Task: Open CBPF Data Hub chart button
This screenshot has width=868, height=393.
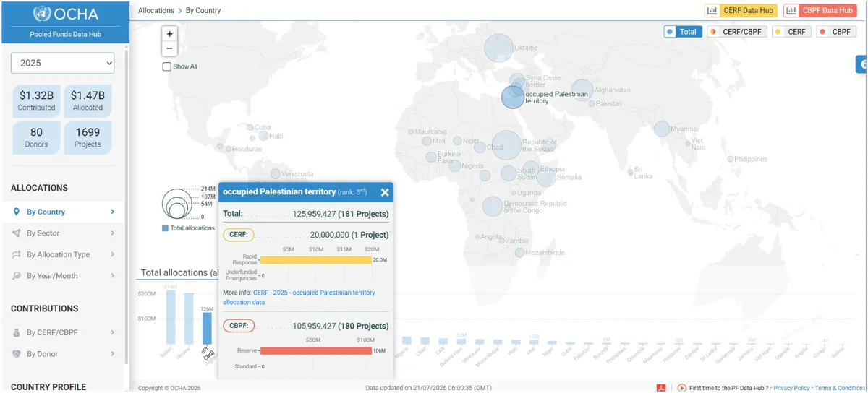Action: tap(820, 11)
